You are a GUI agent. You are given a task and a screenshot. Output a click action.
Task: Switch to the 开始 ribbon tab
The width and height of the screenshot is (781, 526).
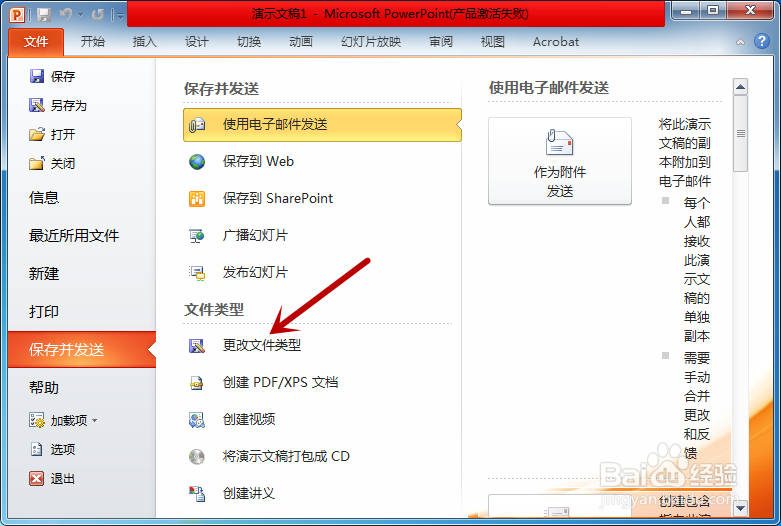[x=93, y=42]
